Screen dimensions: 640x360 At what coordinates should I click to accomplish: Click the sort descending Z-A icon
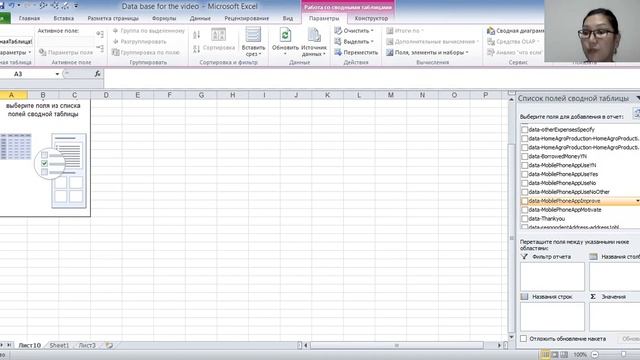coord(196,49)
